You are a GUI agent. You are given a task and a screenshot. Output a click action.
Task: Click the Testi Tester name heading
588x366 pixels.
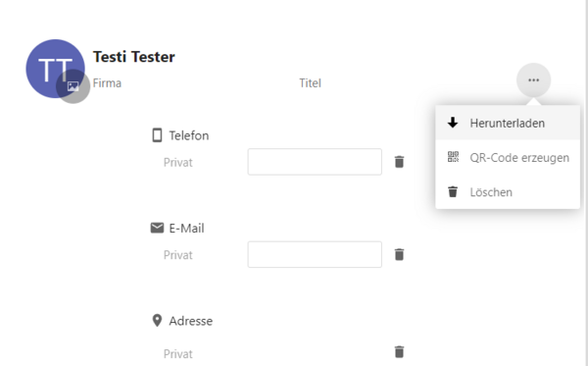134,57
